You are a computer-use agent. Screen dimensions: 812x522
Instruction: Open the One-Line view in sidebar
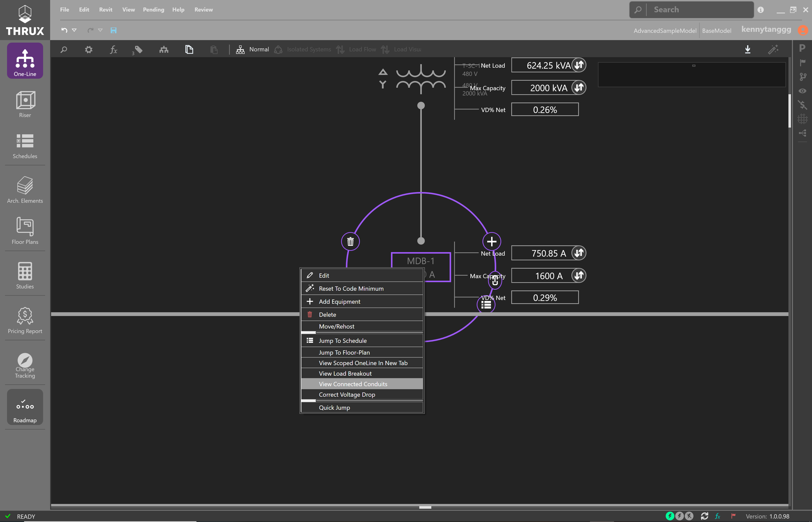click(25, 61)
